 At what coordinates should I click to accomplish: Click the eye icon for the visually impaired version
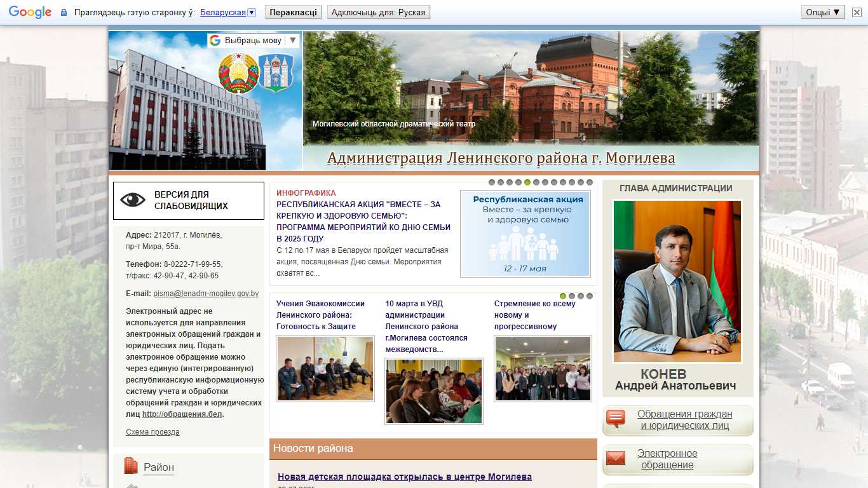[133, 200]
